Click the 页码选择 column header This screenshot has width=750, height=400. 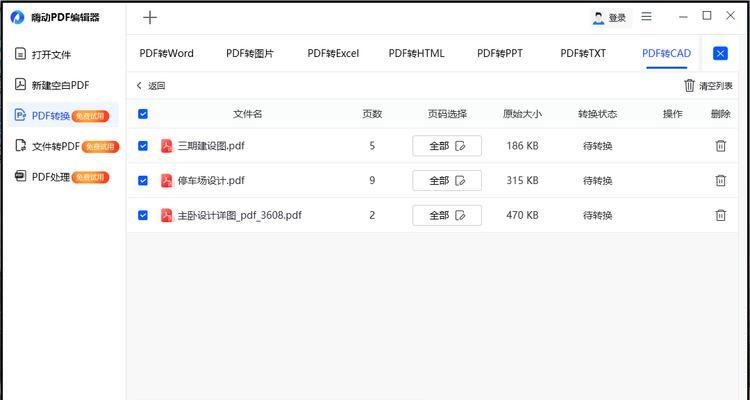pyautogui.click(x=447, y=114)
